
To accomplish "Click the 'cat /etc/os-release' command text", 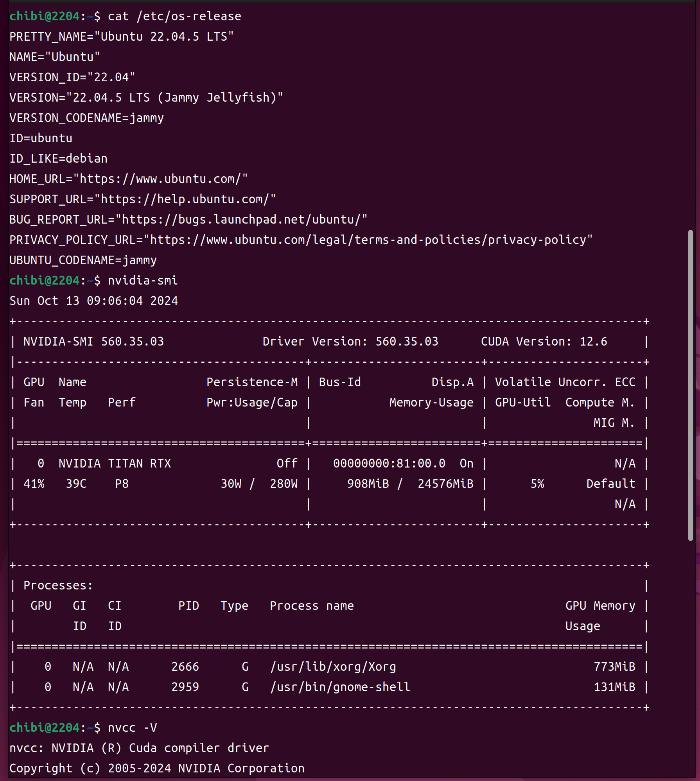I will point(174,16).
